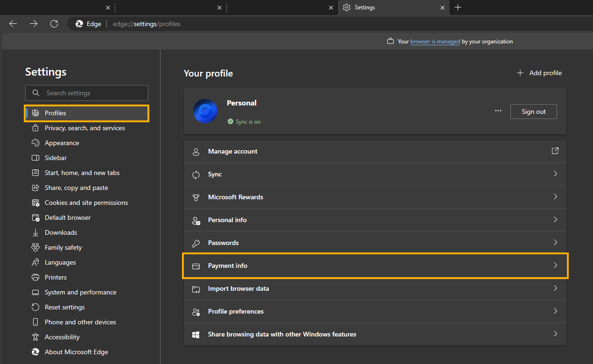Click the Personal info icon
This screenshot has width=593, height=364.
click(196, 220)
